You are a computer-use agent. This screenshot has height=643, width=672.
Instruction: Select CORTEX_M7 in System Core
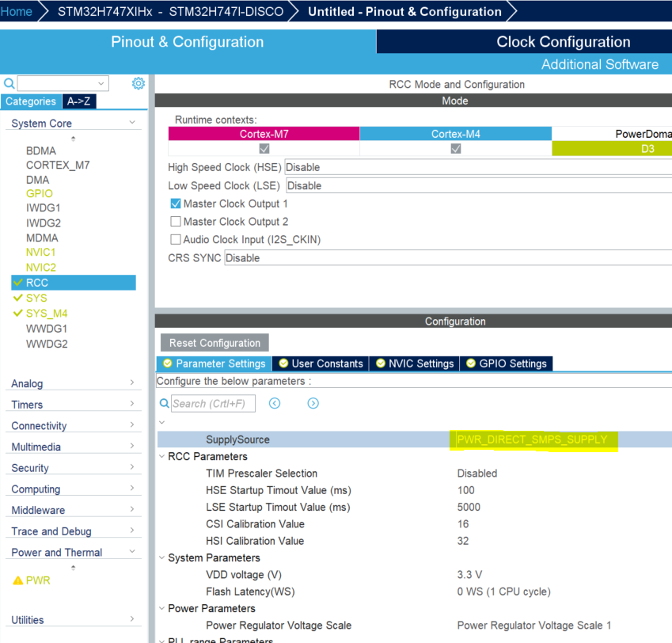point(58,166)
